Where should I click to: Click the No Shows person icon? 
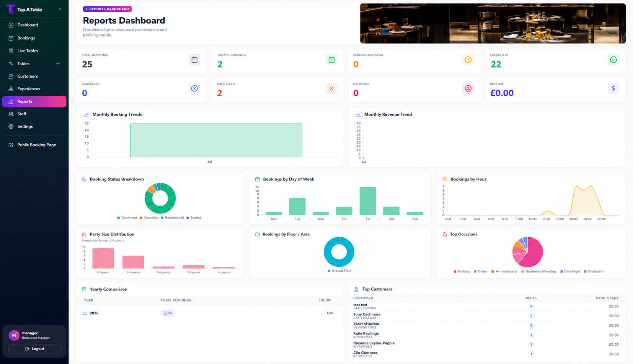pos(468,88)
